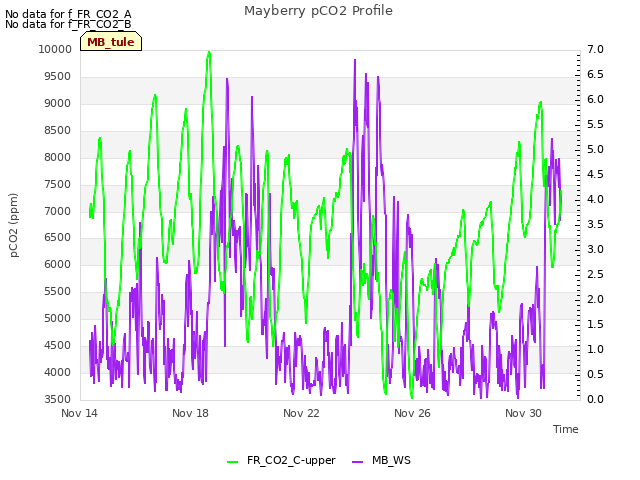Viewport: 640px width, 480px height.
Task: Click the Nov 22 date tick label
Action: pyautogui.click(x=301, y=413)
